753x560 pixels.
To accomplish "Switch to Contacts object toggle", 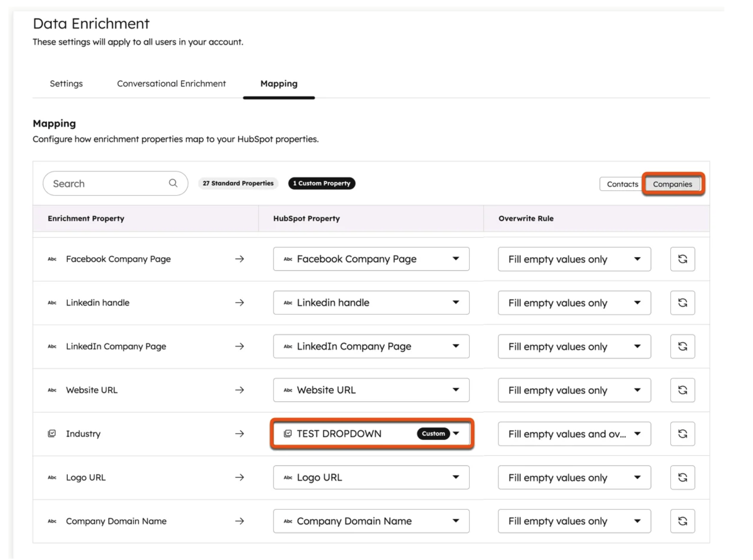I will [622, 184].
